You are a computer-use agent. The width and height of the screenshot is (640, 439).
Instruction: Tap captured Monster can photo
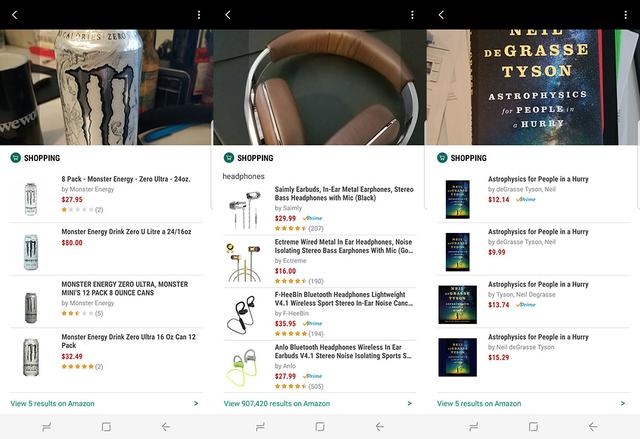pyautogui.click(x=106, y=87)
